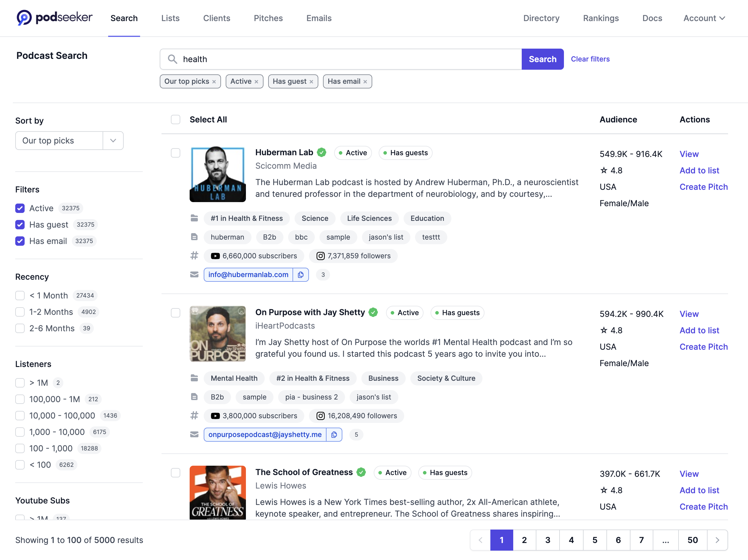Add On Purpose to a list
Screen dimensions: 748x560
point(699,330)
